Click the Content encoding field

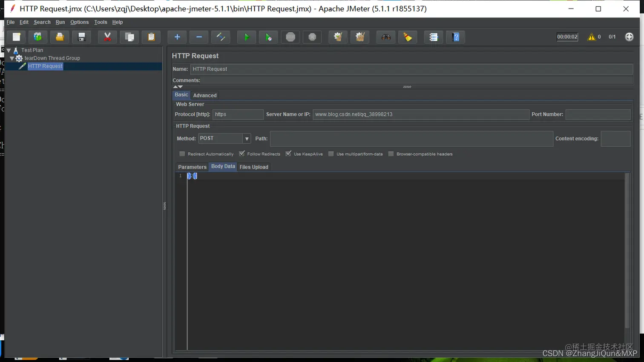(x=615, y=139)
